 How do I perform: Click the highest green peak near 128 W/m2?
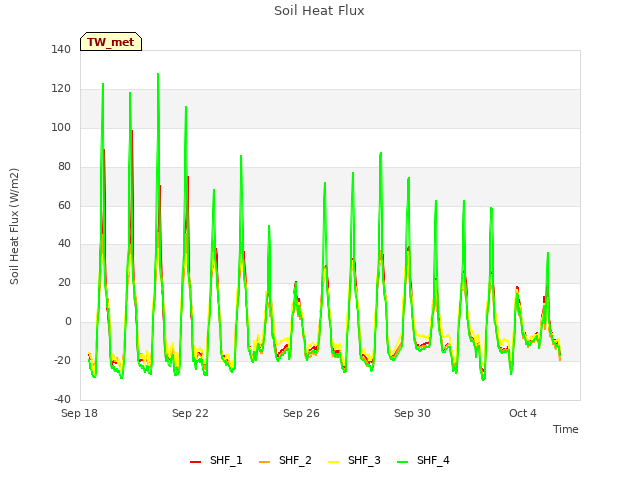click(x=158, y=74)
